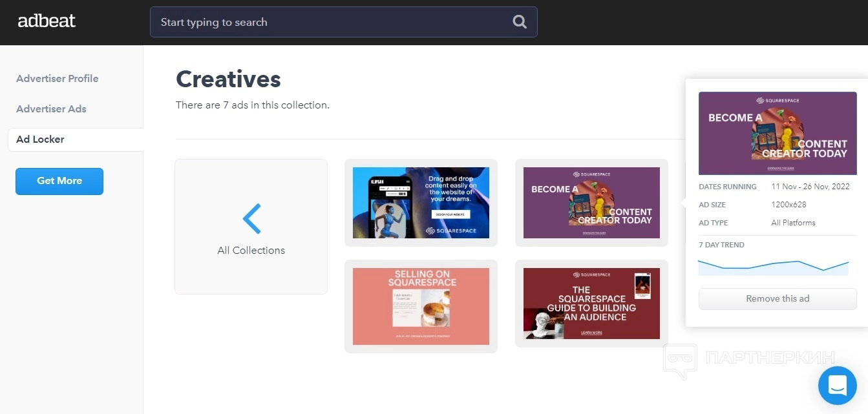Click the Creatives heading
This screenshot has height=414, width=868.
pos(228,79)
